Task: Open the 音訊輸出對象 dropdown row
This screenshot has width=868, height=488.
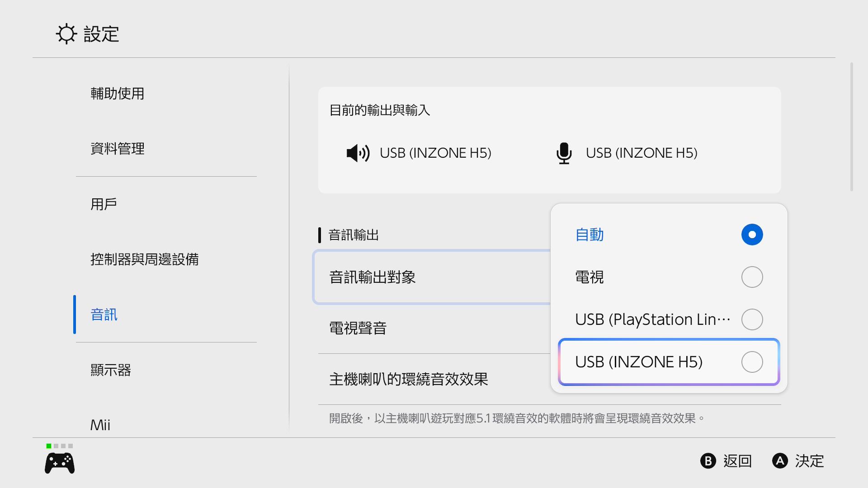Action: (x=432, y=277)
